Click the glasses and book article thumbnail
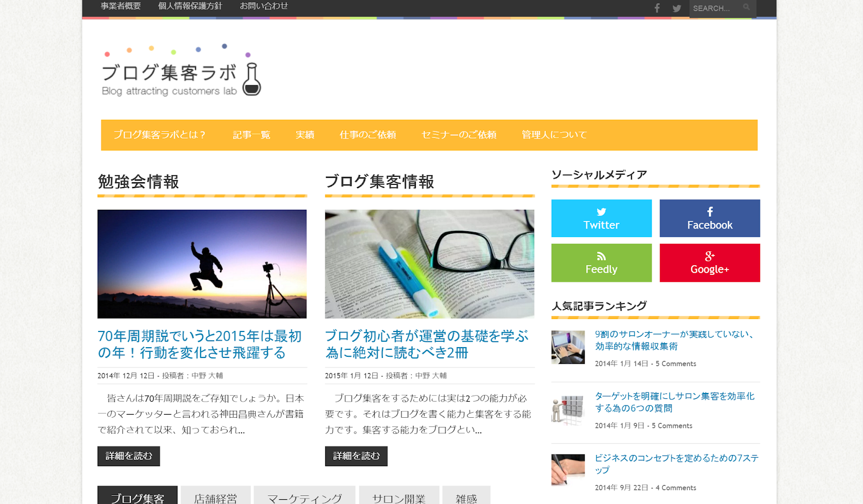 tap(430, 264)
